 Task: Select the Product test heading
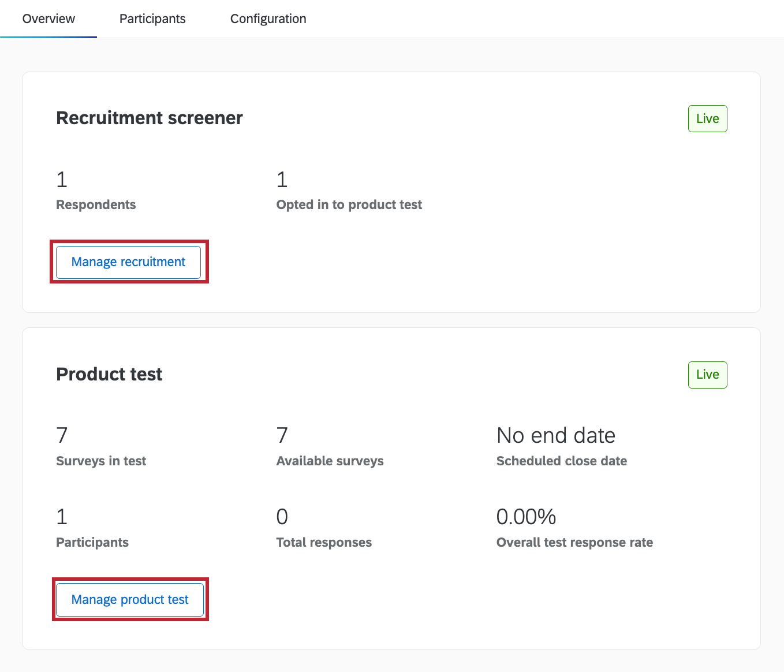[109, 374]
